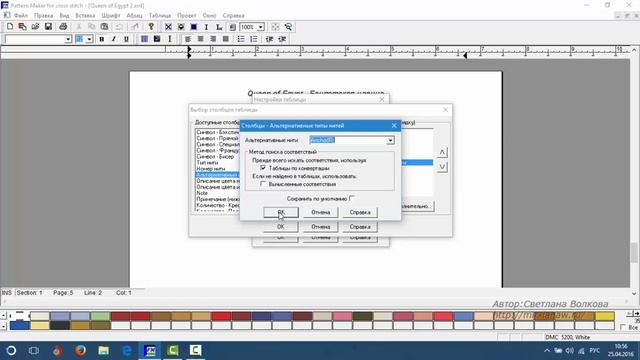640x360 pixels.
Task: Move selected column down with arrow button
Action: coord(442,167)
